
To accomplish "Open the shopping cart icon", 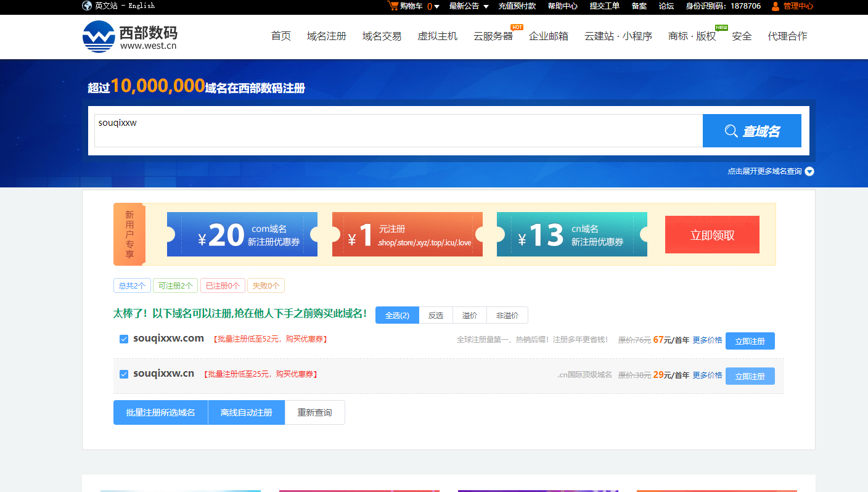I will [x=392, y=6].
